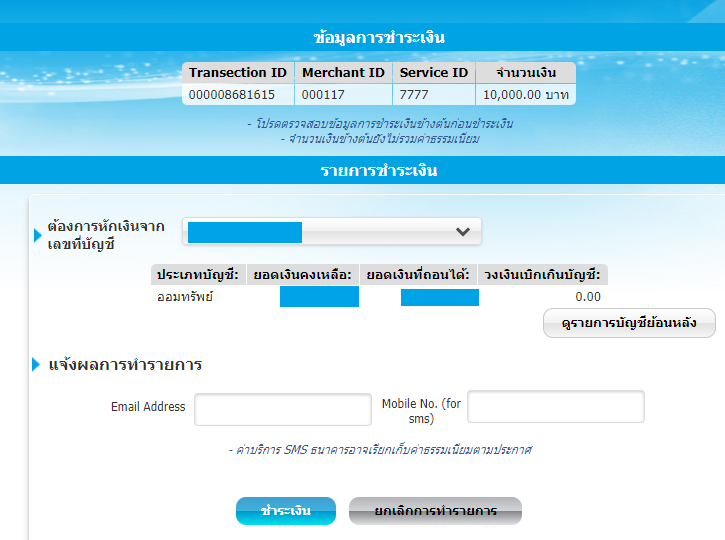Click the Mobile No. input field
The width and height of the screenshot is (725, 540).
coord(556,406)
